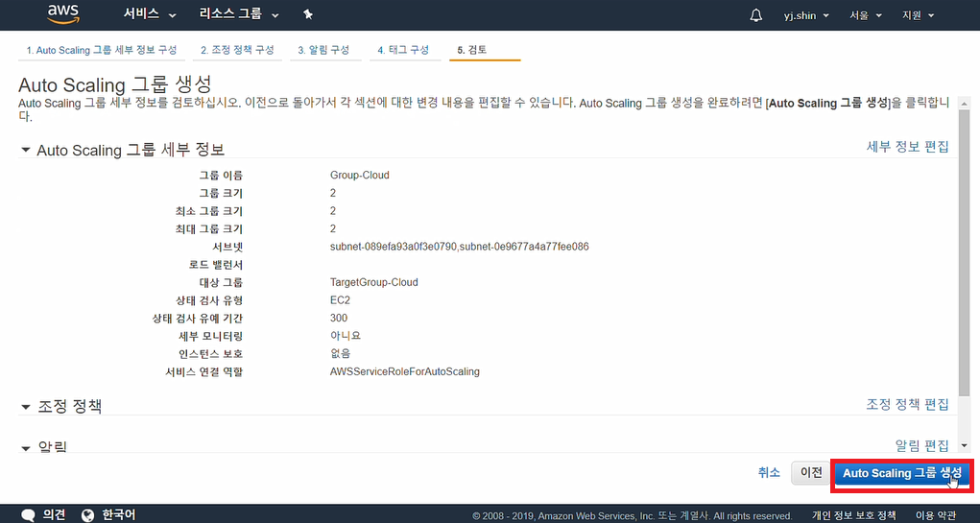
Task: Open 이용 약관 terms link
Action: click(936, 516)
